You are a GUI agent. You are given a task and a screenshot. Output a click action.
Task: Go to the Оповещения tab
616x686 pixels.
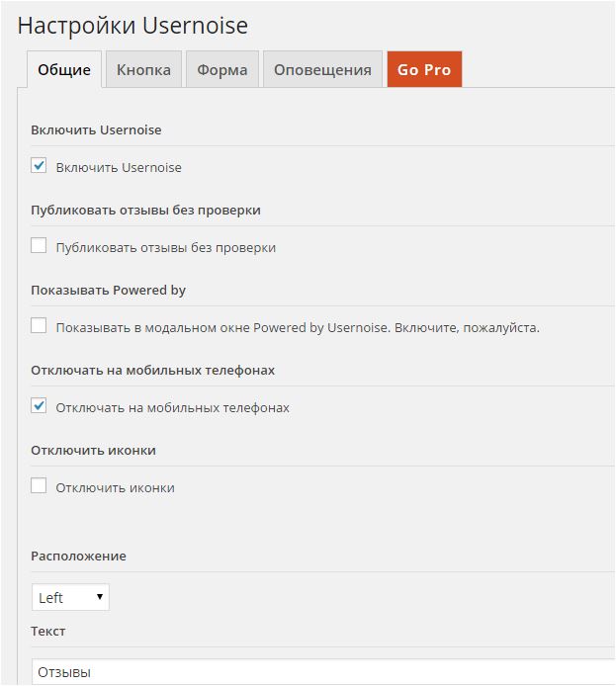[x=322, y=70]
